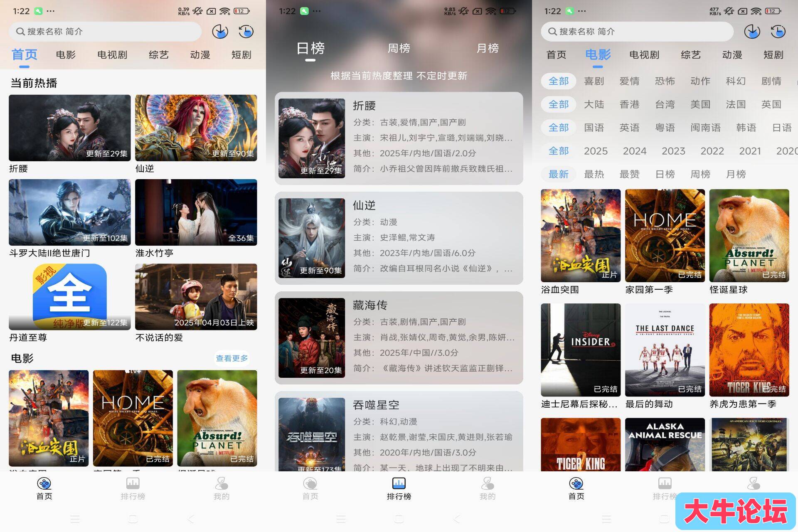Tap 查看更多 link beside 电影
This screenshot has width=798, height=532.
232,358
